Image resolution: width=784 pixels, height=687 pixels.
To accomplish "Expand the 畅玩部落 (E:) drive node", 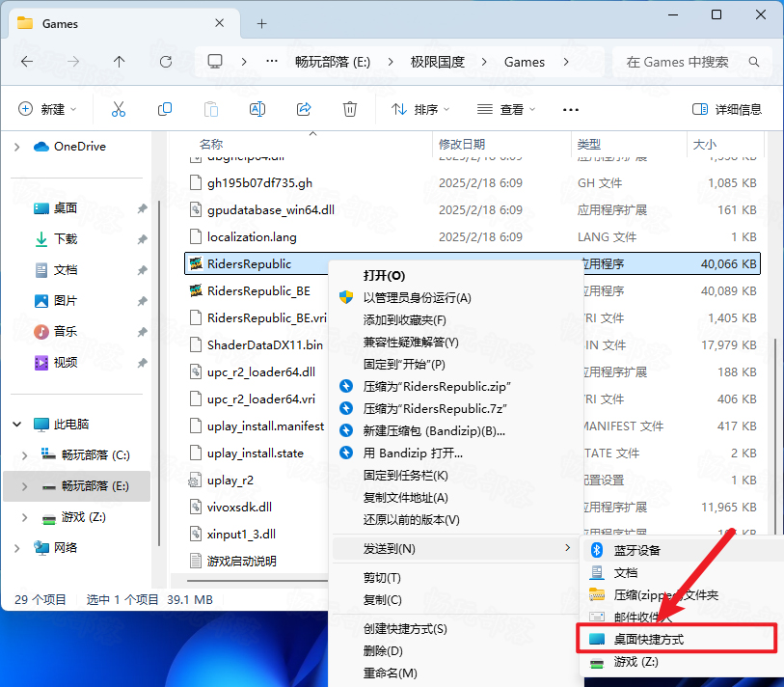I will (24, 486).
